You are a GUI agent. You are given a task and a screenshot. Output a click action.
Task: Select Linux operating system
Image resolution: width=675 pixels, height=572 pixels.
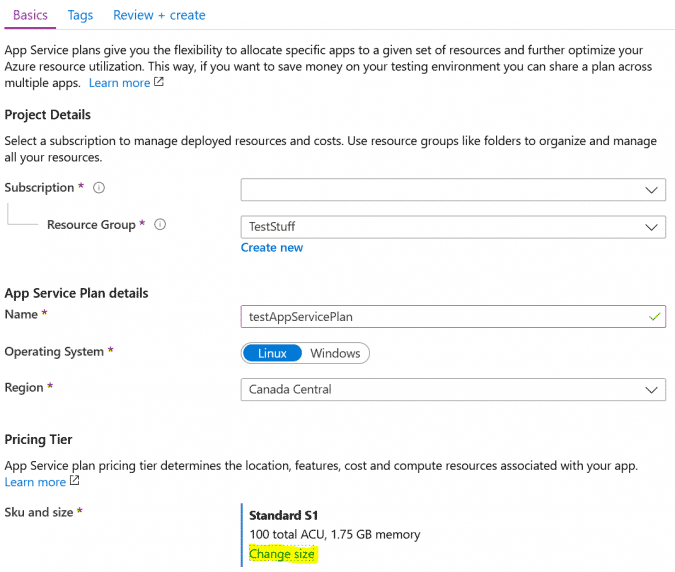pyautogui.click(x=272, y=353)
